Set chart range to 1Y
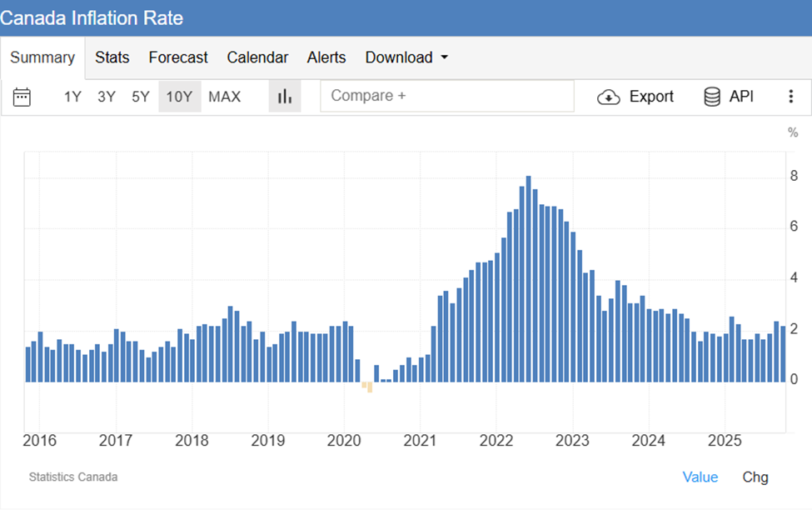The image size is (812, 520). [72, 97]
